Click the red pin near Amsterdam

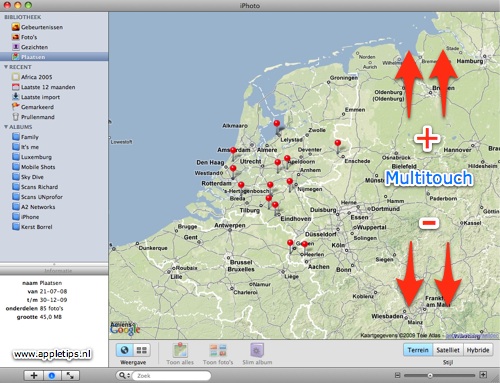[233, 151]
